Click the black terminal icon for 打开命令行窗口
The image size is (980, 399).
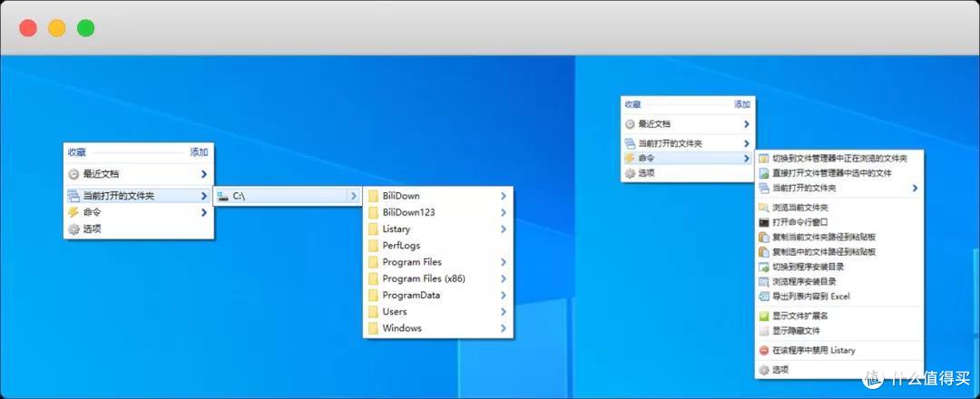coord(764,222)
